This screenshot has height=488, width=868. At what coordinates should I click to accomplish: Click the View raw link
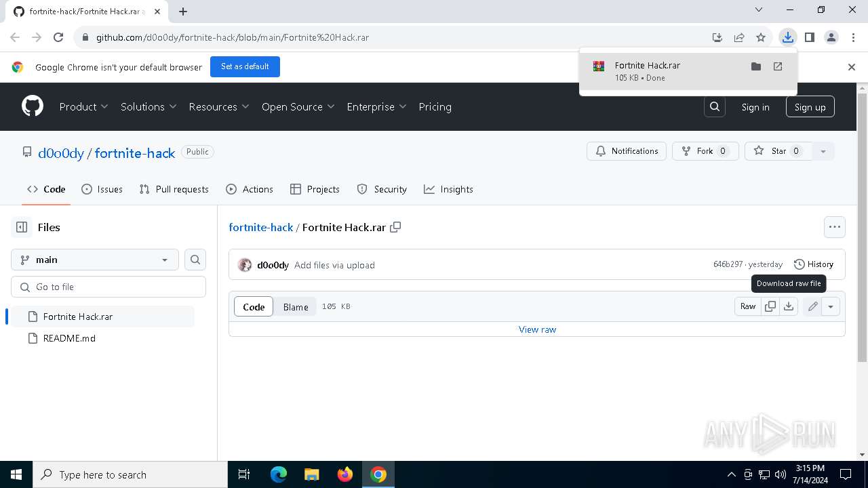click(x=537, y=329)
